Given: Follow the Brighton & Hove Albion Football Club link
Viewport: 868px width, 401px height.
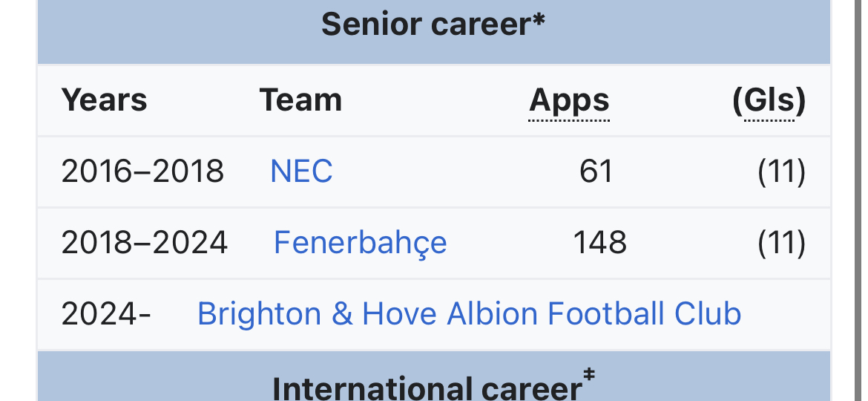Looking at the screenshot, I should [x=469, y=313].
